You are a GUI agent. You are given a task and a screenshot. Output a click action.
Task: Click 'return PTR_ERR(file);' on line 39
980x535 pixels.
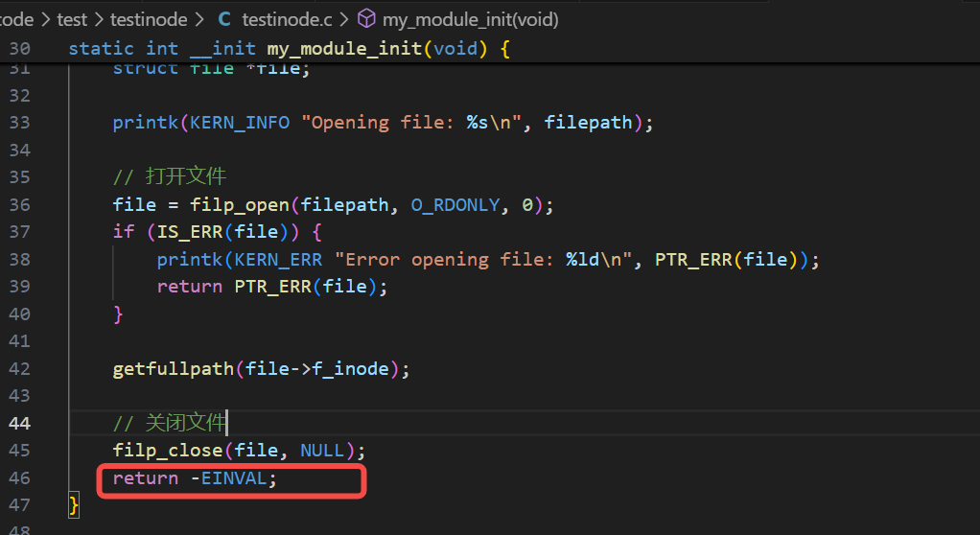(272, 287)
